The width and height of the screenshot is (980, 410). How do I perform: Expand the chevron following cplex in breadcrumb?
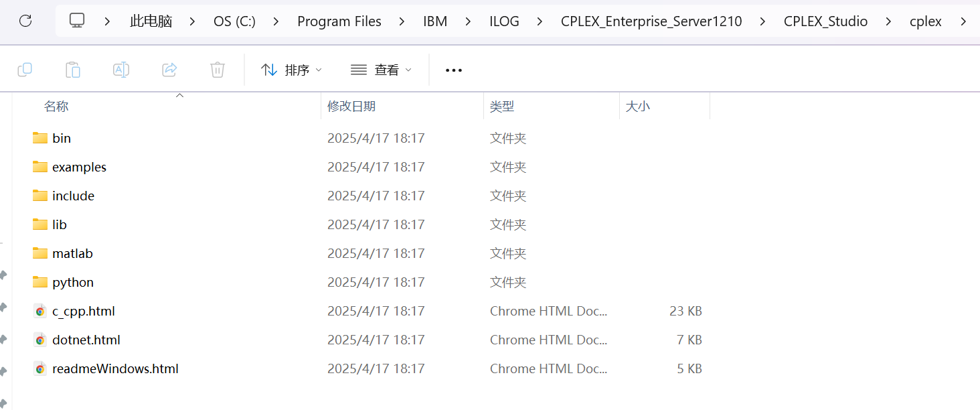pos(963,21)
